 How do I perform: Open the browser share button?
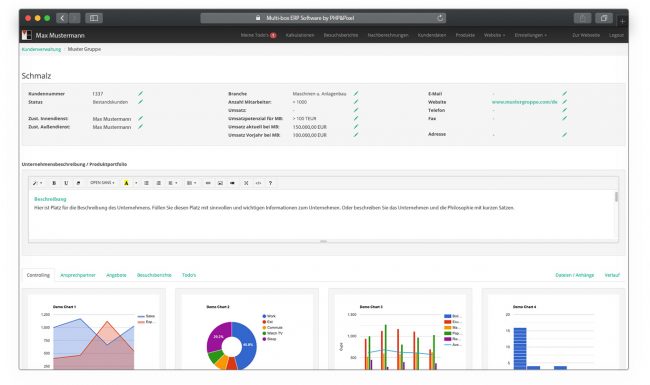582,18
